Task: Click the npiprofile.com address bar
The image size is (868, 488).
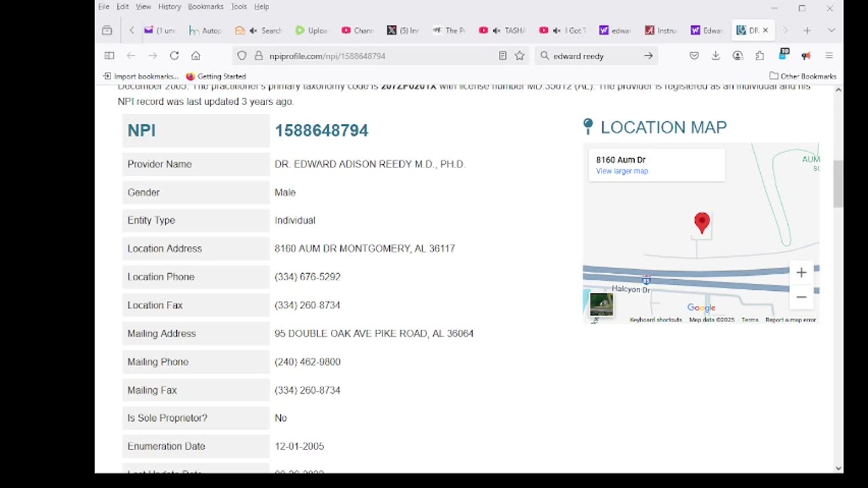Action: coord(380,56)
